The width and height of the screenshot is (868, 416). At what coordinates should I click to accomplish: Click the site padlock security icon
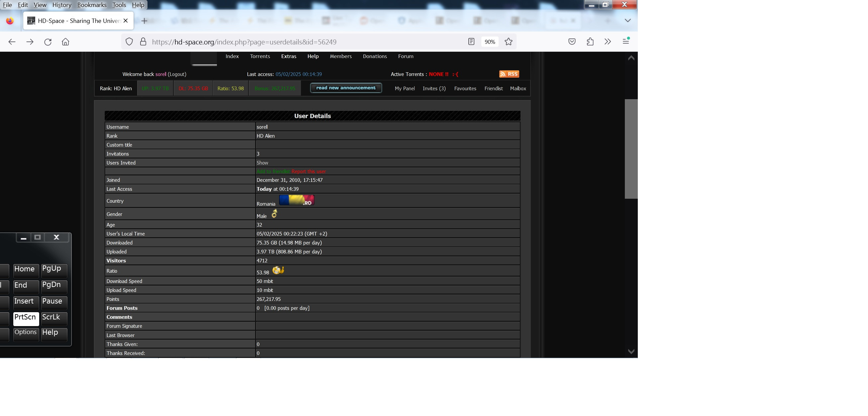tap(143, 42)
